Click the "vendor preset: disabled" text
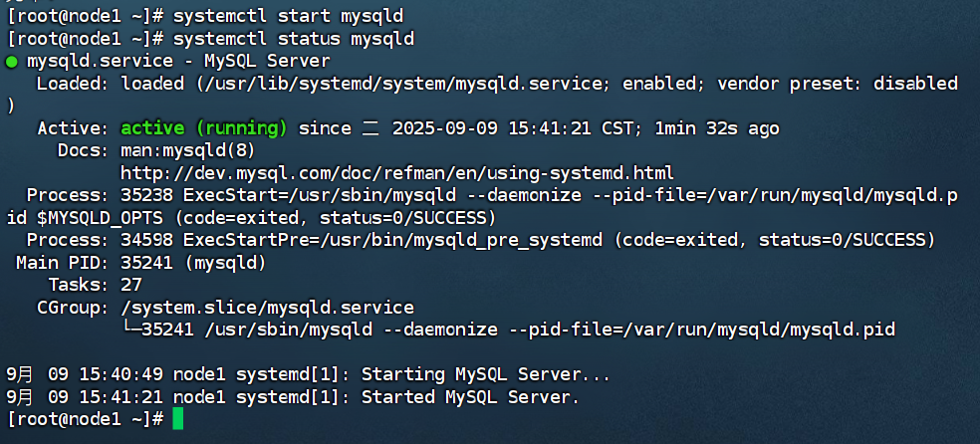This screenshot has height=444, width=980. tap(837, 84)
